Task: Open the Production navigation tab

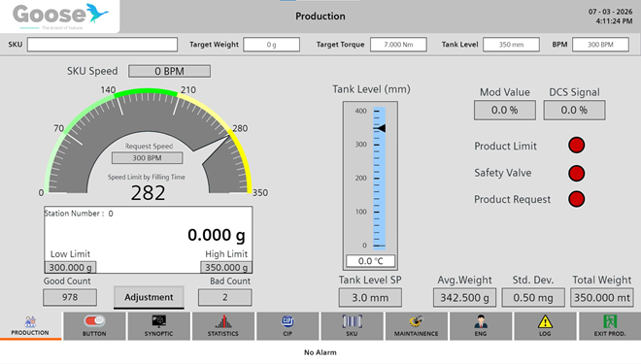Action: coord(31,326)
